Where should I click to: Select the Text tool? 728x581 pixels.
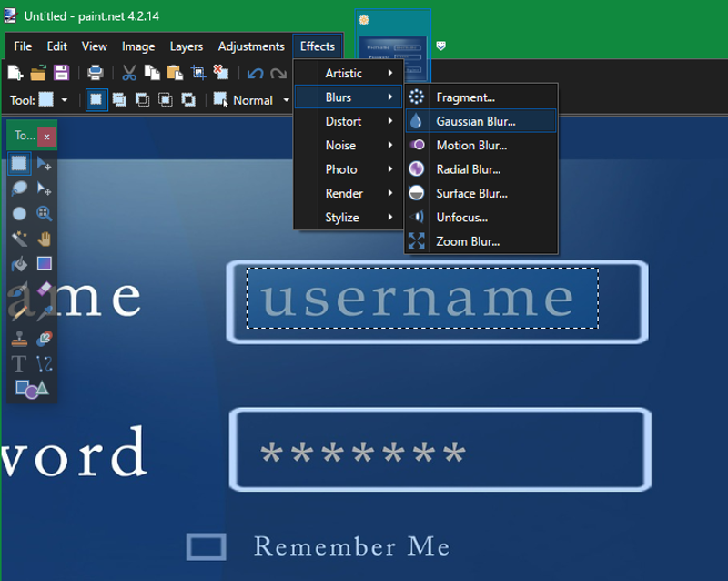(19, 363)
